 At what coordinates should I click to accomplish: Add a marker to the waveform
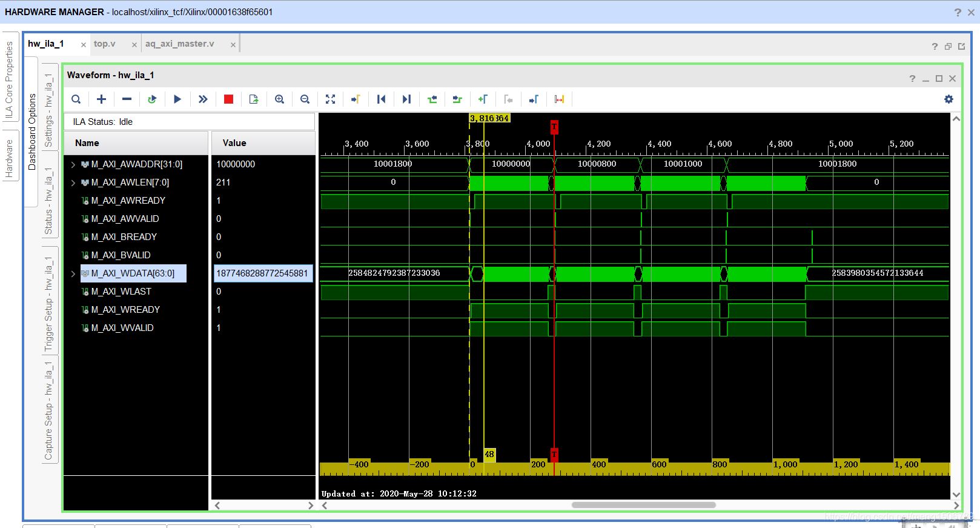point(483,99)
